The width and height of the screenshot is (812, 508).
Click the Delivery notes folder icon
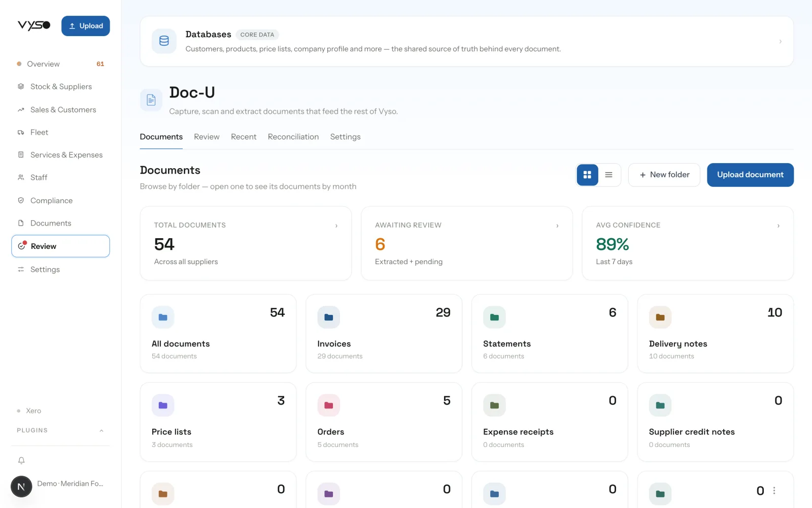(x=660, y=317)
